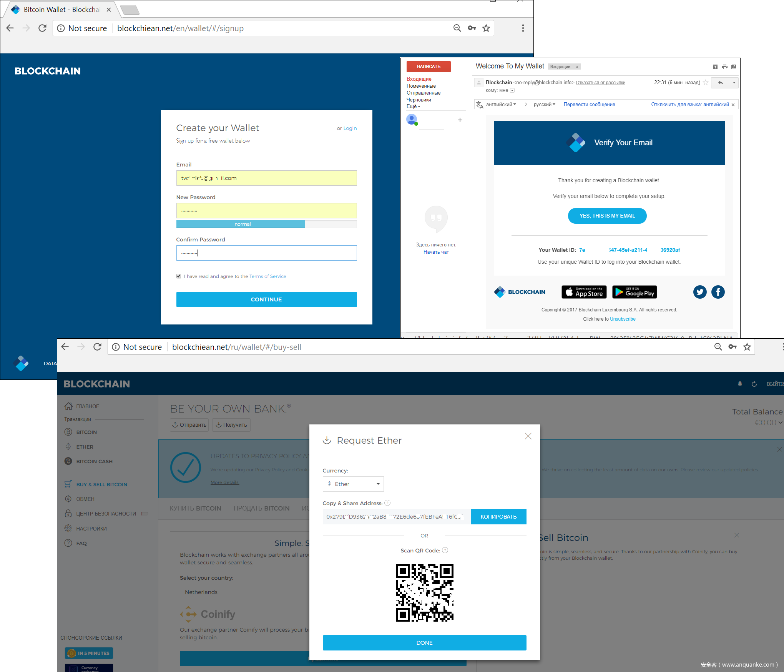Click the App Store download badge
This screenshot has width=784, height=672.
click(x=584, y=292)
